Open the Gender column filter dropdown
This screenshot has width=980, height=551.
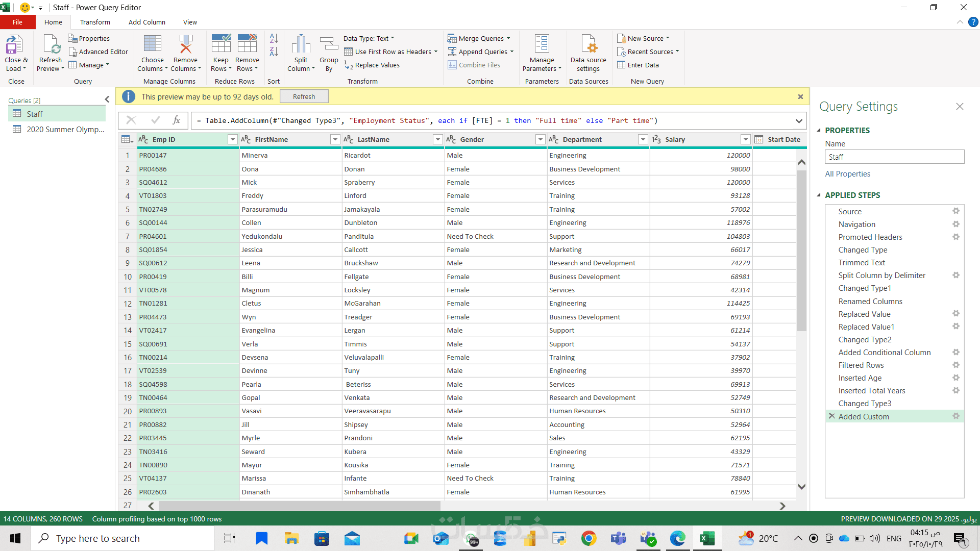click(x=540, y=139)
